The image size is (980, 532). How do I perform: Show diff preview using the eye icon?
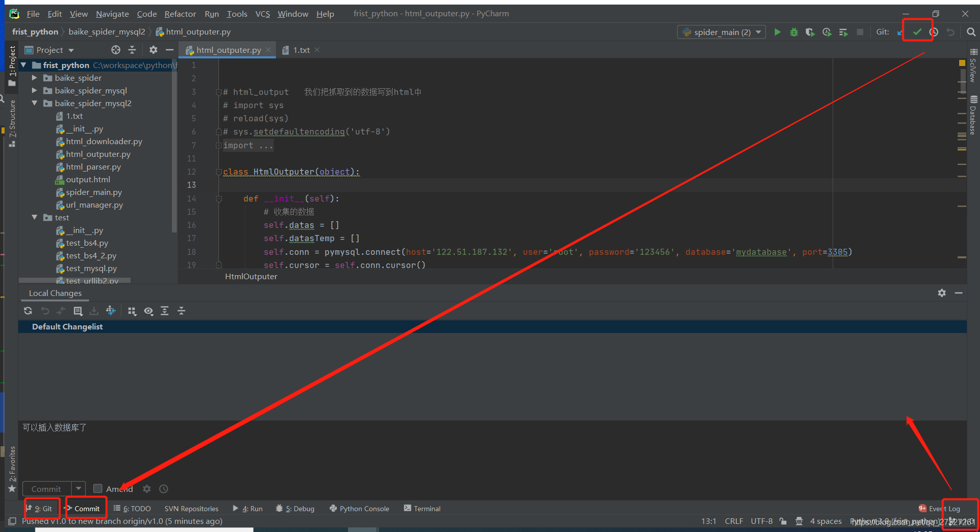[148, 311]
